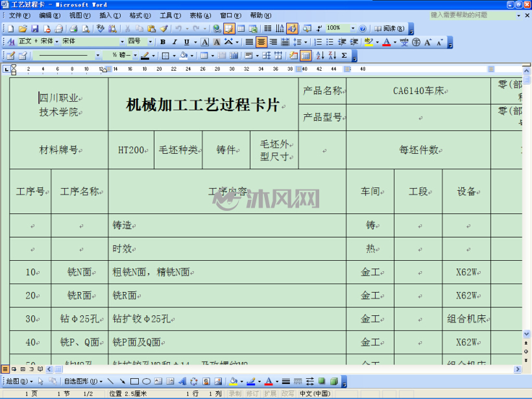Click the Save icon in the toolbar
The image size is (532, 399).
pyautogui.click(x=34, y=29)
